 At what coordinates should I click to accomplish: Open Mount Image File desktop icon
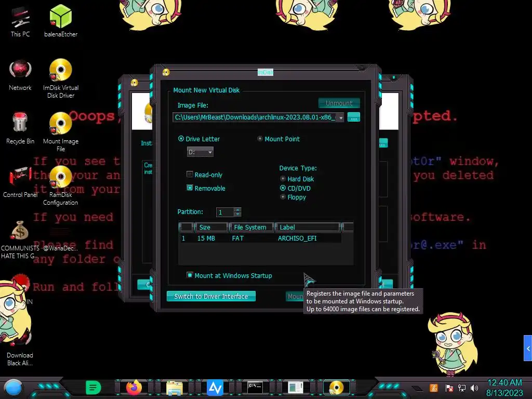[x=61, y=131]
